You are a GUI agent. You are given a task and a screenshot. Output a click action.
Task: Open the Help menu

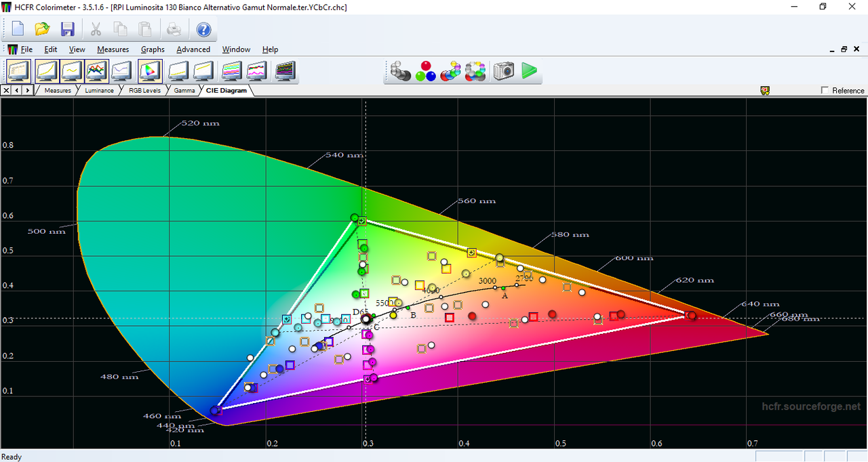click(x=271, y=49)
